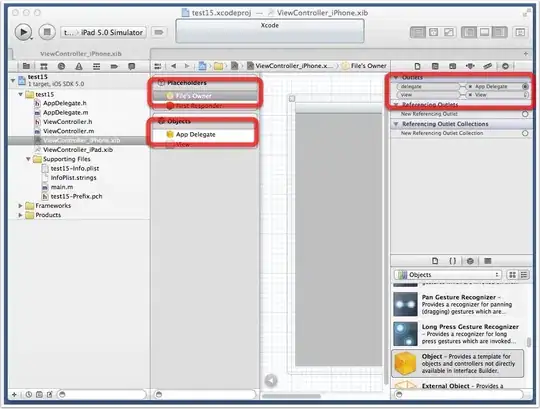Image resolution: width=540 pixels, height=409 pixels.
Task: Show the Object library
Action: [470, 261]
